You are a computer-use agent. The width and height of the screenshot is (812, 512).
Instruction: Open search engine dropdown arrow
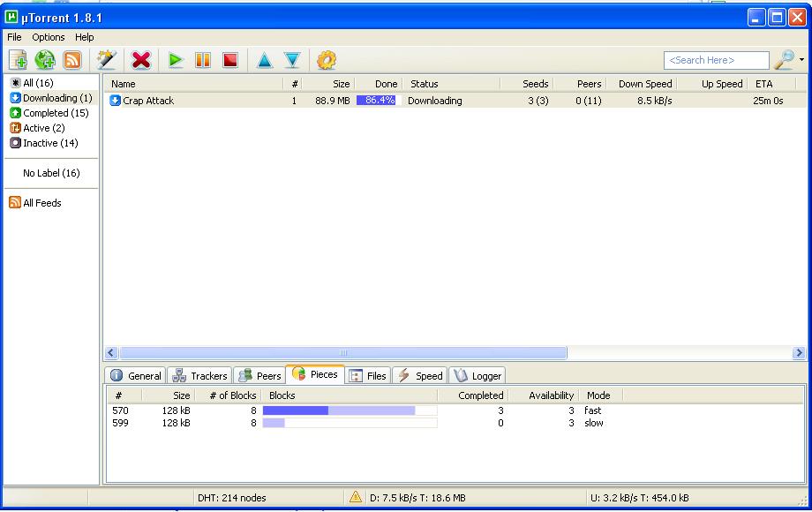(801, 60)
